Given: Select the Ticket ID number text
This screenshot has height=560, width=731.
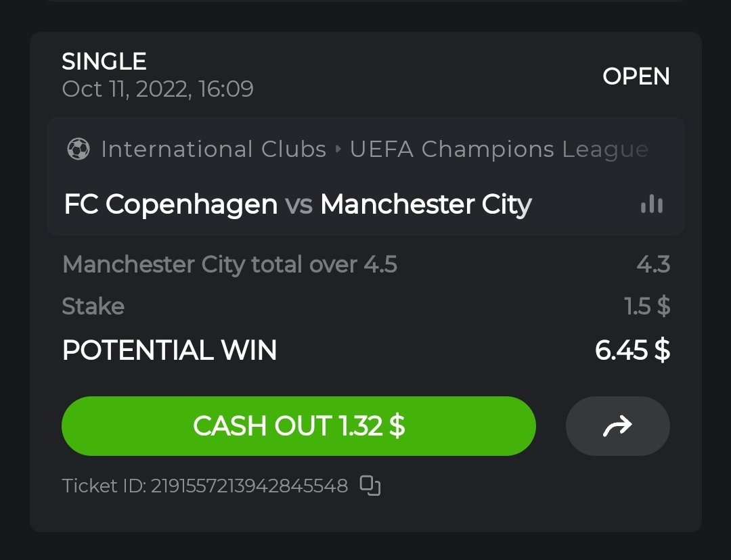Looking at the screenshot, I should pyautogui.click(x=249, y=486).
